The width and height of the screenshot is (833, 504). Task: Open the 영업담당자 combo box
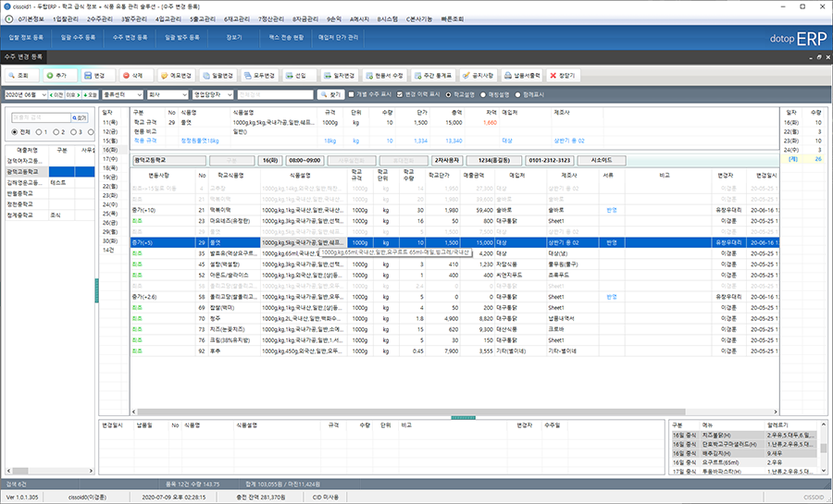click(x=208, y=94)
